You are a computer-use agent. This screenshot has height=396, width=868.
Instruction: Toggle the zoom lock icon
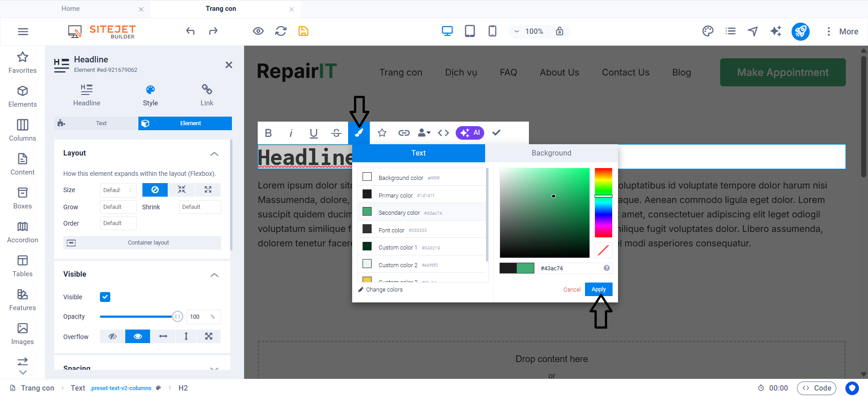[560, 31]
